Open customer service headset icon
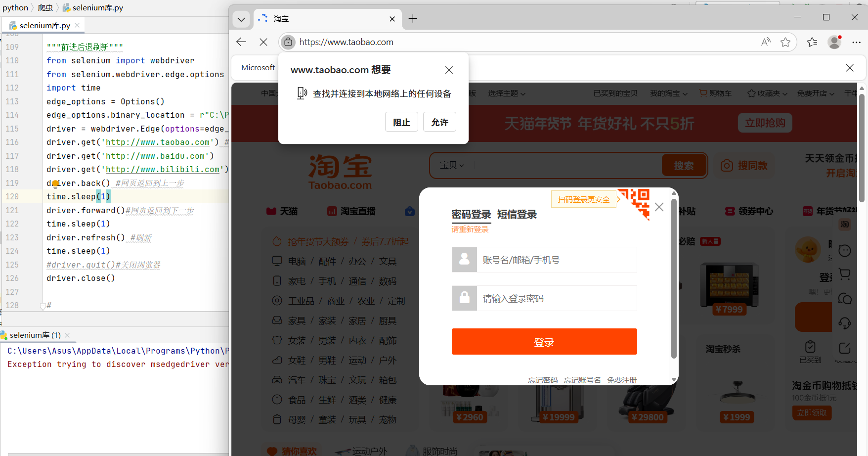This screenshot has width=868, height=456. point(845,323)
